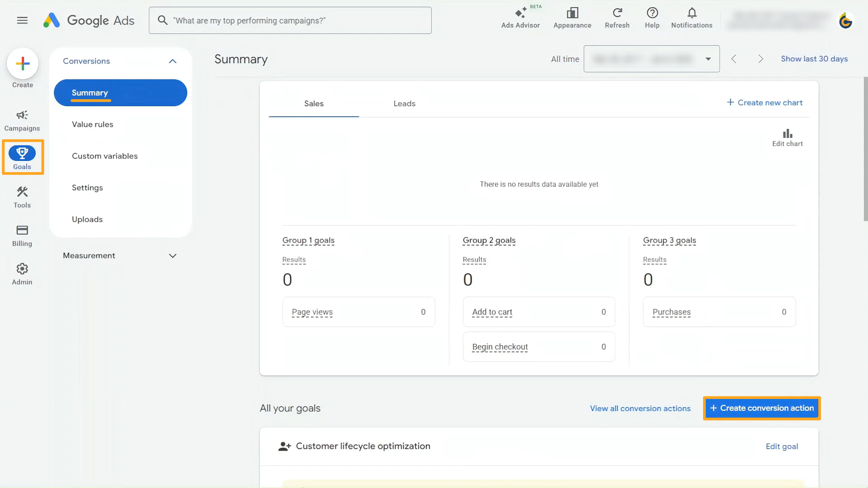Viewport: 868px width, 488px height.
Task: Collapse the Conversions menu section
Action: click(173, 61)
